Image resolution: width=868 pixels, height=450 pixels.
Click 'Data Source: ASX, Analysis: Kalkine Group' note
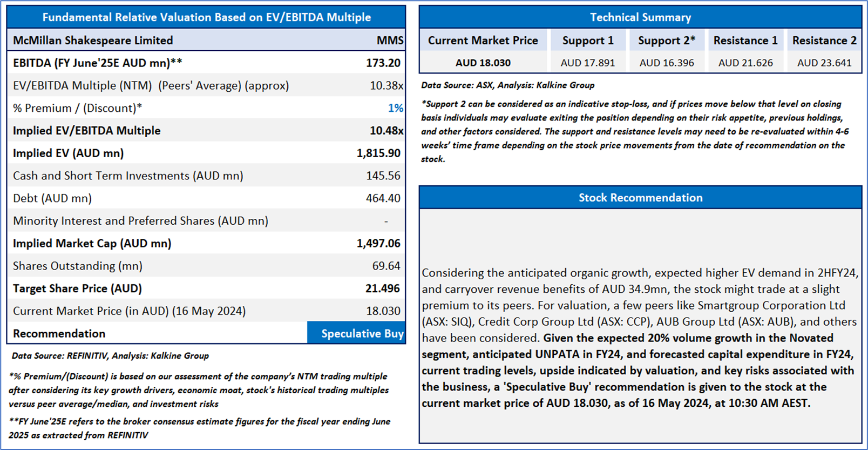click(508, 85)
